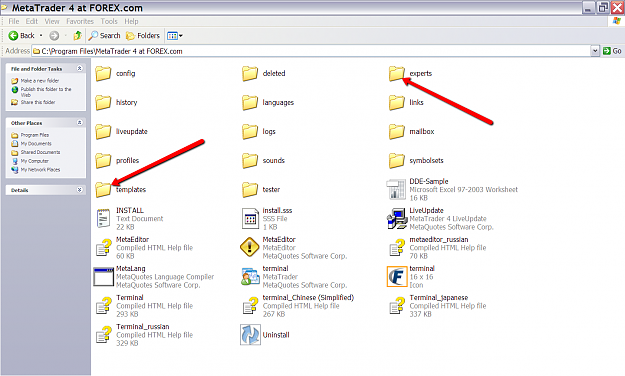Select the sounds folder
The image size is (625, 376).
click(x=263, y=161)
